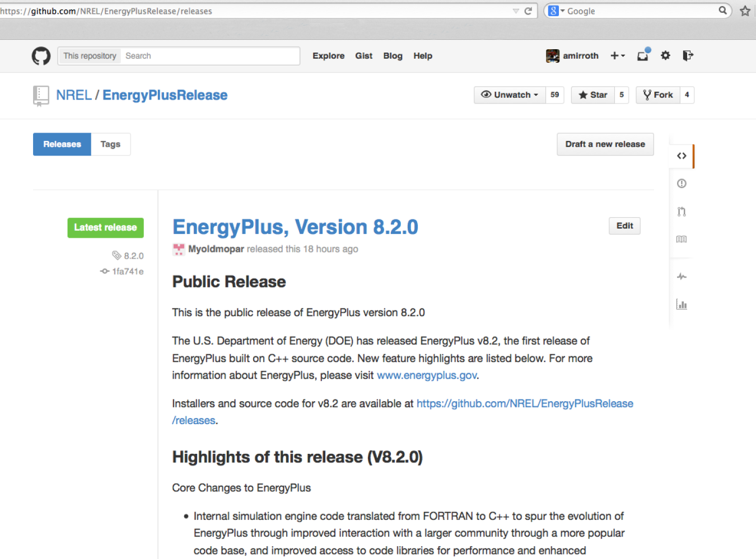The width and height of the screenshot is (756, 559).
Task: Open the Pulse sidebar icon
Action: (x=682, y=276)
